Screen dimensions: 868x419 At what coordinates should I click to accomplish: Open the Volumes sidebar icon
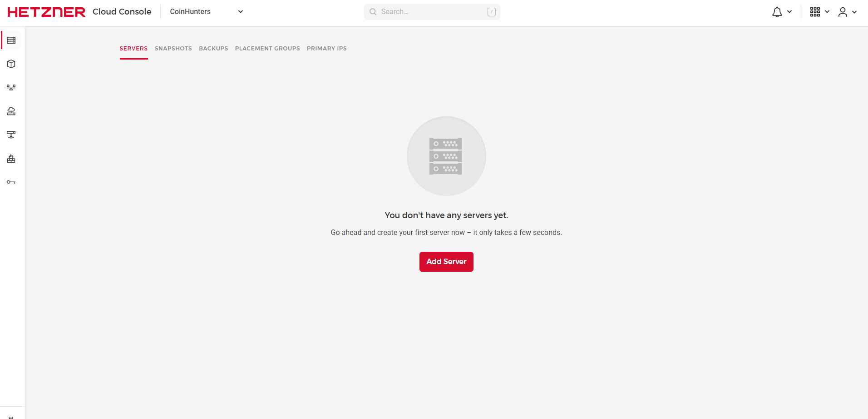11,64
